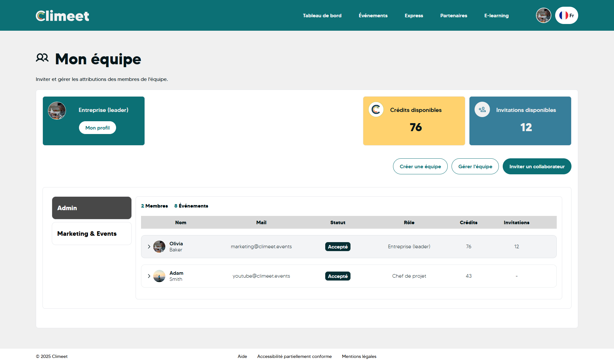This screenshot has height=364, width=614.
Task: Go to Tableau de bord
Action: tap(322, 15)
